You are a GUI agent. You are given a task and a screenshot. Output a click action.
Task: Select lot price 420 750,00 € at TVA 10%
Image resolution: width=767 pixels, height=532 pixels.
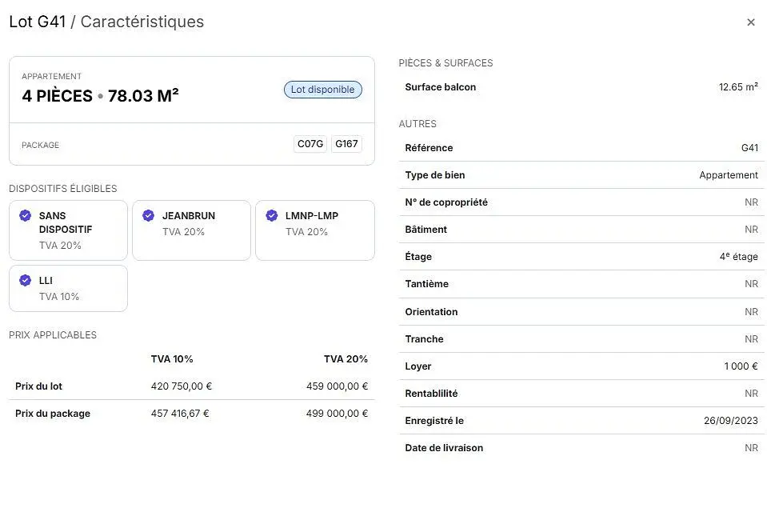tap(181, 386)
